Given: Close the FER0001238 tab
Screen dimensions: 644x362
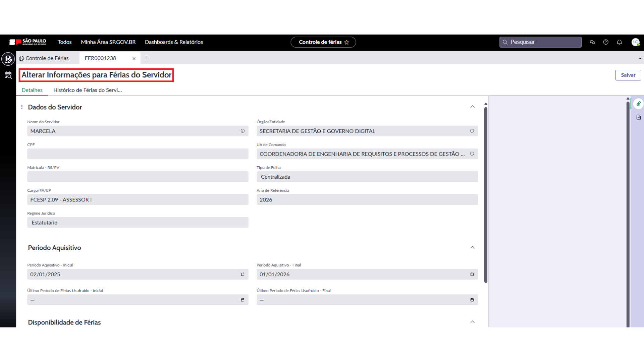Looking at the screenshot, I should 134,59.
